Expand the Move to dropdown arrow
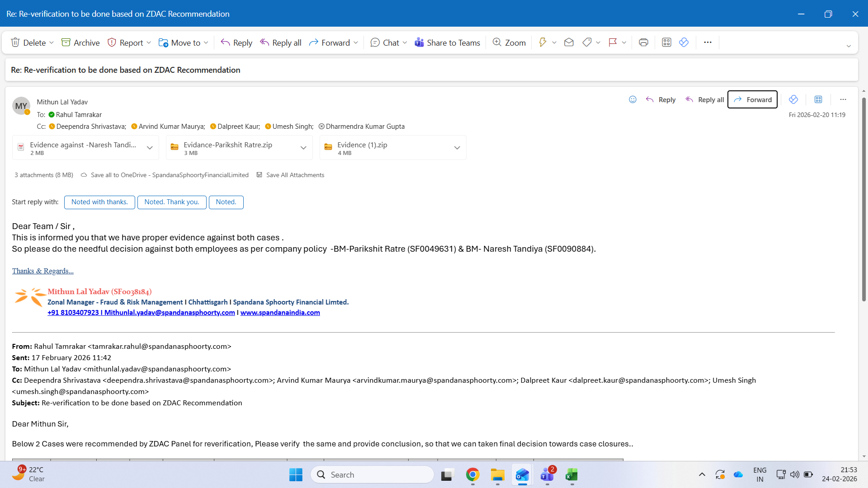Screen dimensions: 868x488 tap(206, 42)
